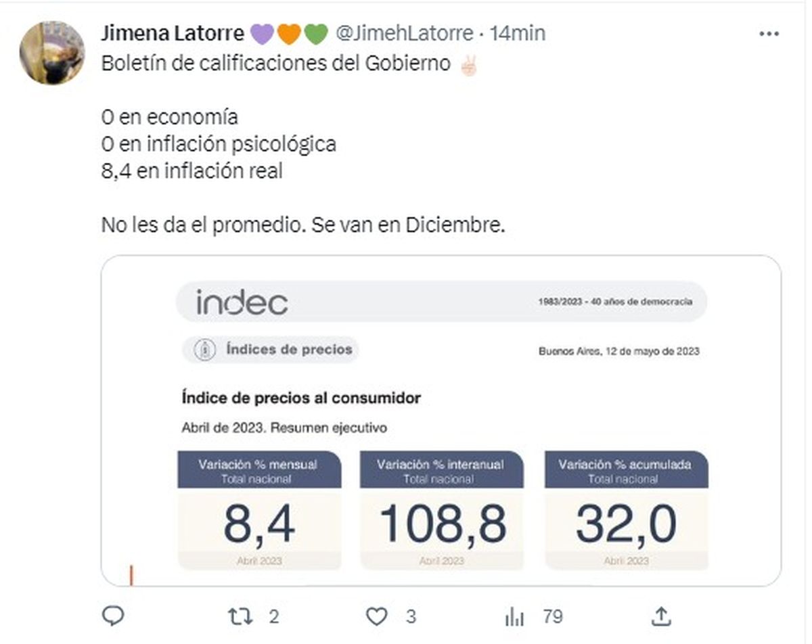Click the 'Se van en Diciembre' text
The width and height of the screenshot is (812, 644).
(x=409, y=225)
